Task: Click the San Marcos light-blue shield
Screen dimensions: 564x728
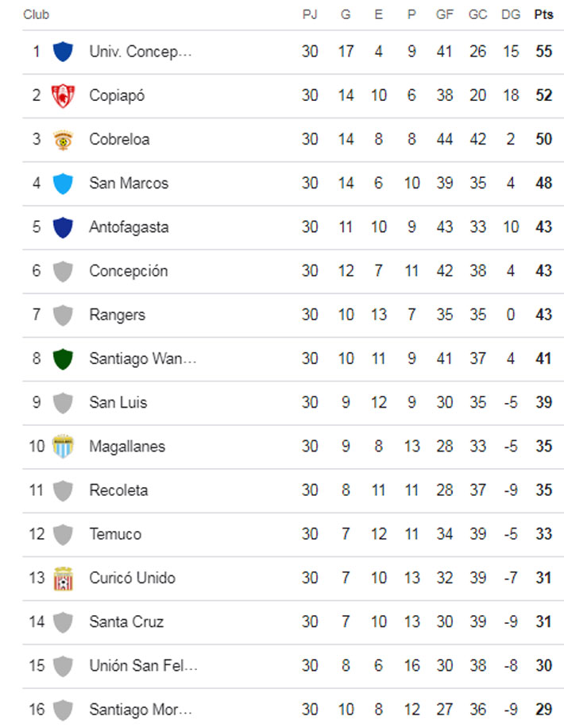Action: coord(62,184)
